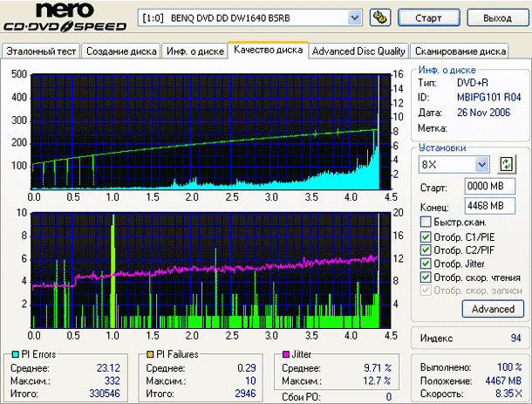Click the Конец 4468 MB input field
Viewport: 532px width, 404px height.
[485, 206]
